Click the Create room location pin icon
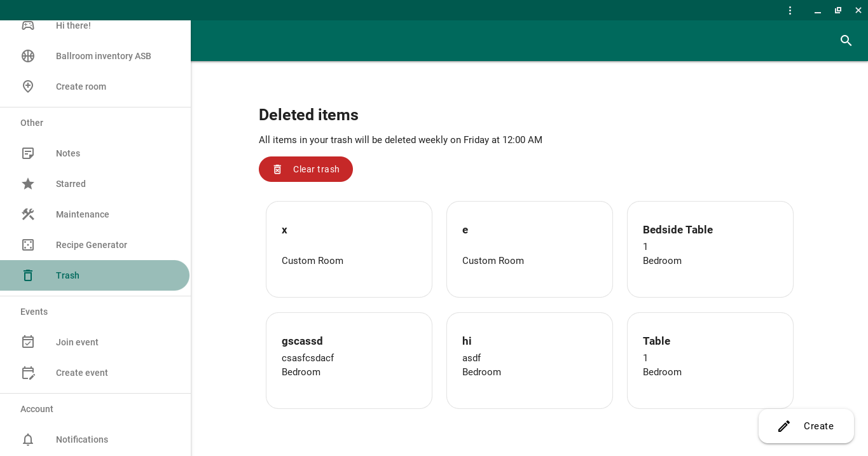Screen dimensions: 868x456 pos(28,86)
